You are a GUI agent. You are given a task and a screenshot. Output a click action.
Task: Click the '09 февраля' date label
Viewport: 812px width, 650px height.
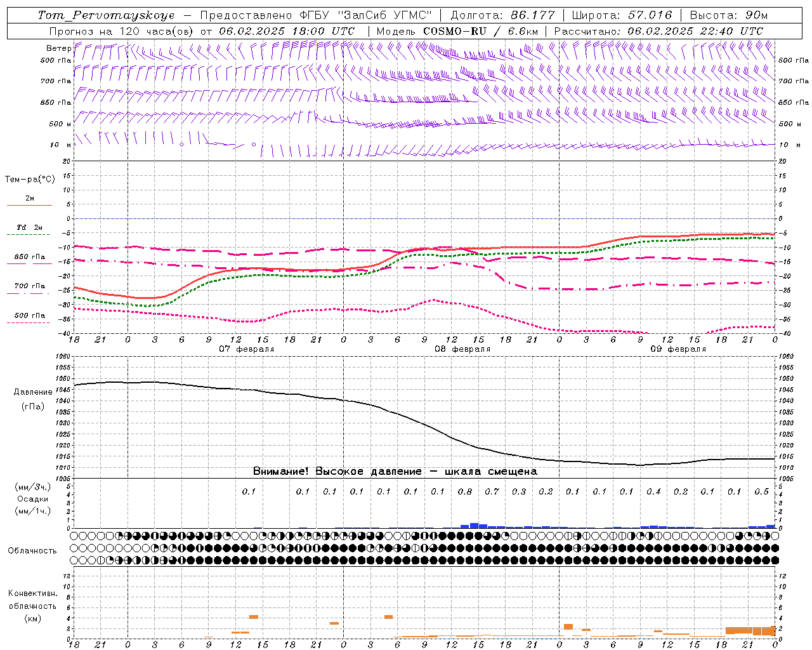[x=678, y=349]
